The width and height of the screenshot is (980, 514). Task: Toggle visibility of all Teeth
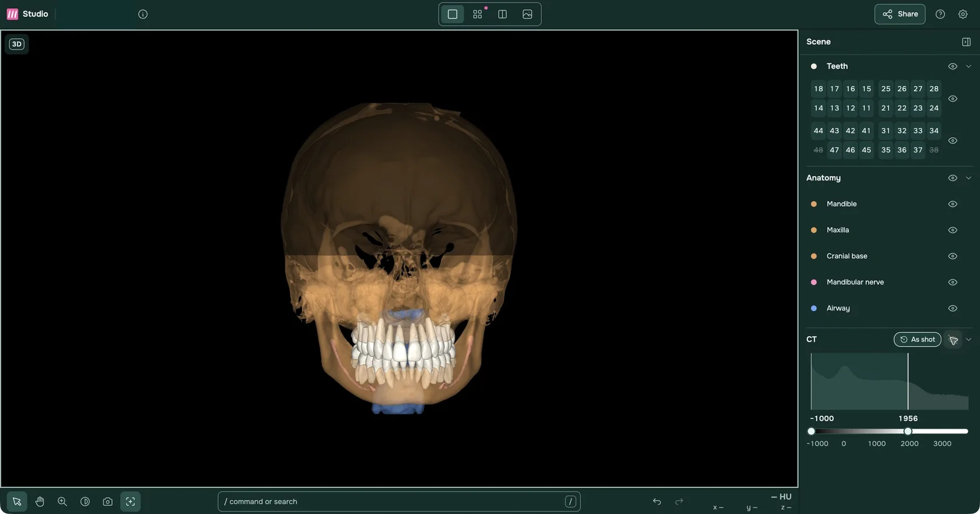pyautogui.click(x=953, y=66)
